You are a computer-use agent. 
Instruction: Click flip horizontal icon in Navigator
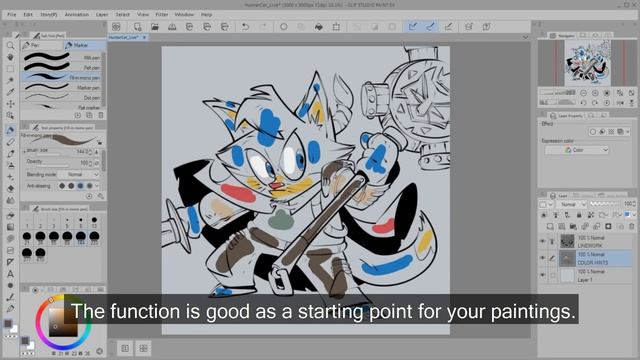(620, 102)
